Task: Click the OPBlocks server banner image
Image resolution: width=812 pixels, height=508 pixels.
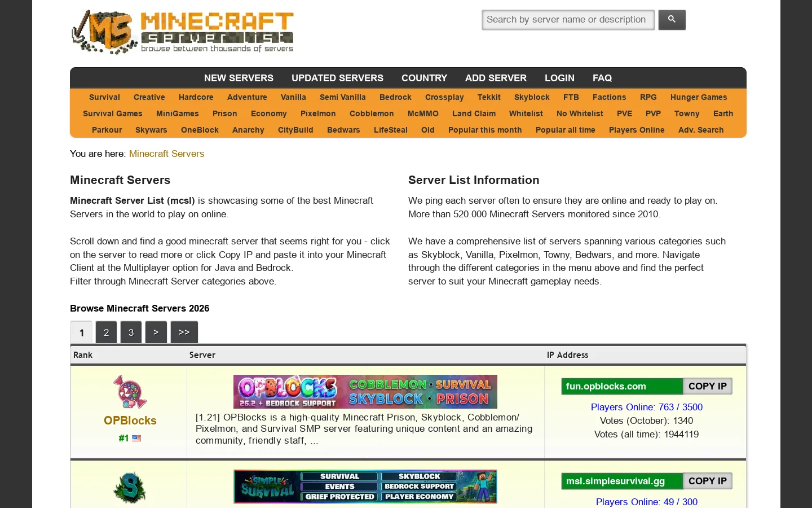Action: [x=365, y=392]
